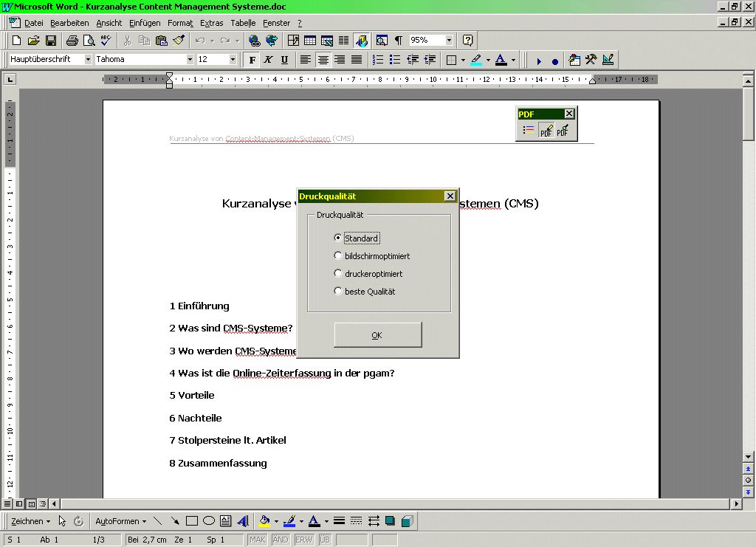
Task: Click the Open folder icon
Action: click(33, 41)
